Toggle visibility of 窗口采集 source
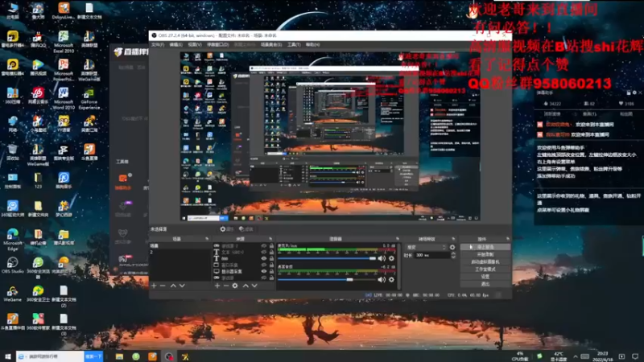This screenshot has height=362, width=644. click(x=264, y=265)
